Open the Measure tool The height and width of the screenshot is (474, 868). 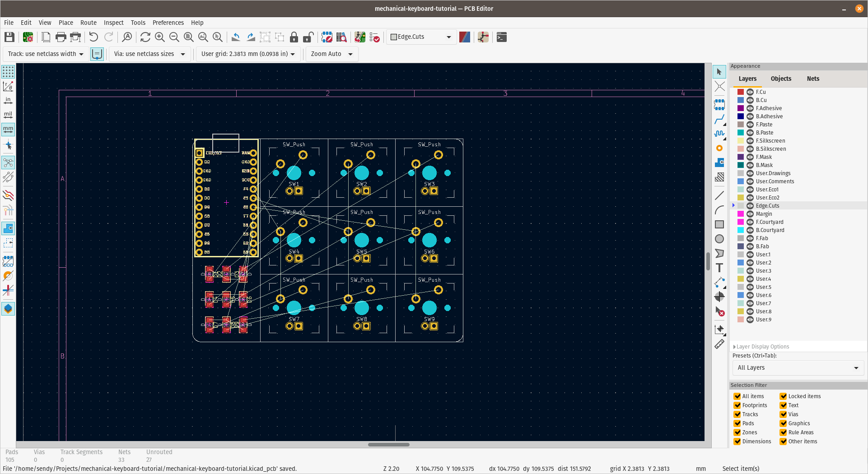coord(719,344)
